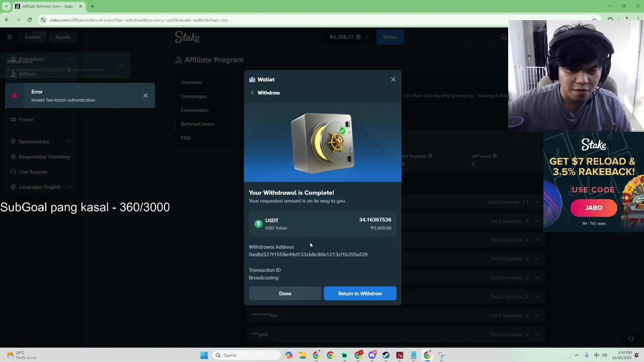
Task: Close the Wallet modal with the X
Action: click(x=393, y=79)
